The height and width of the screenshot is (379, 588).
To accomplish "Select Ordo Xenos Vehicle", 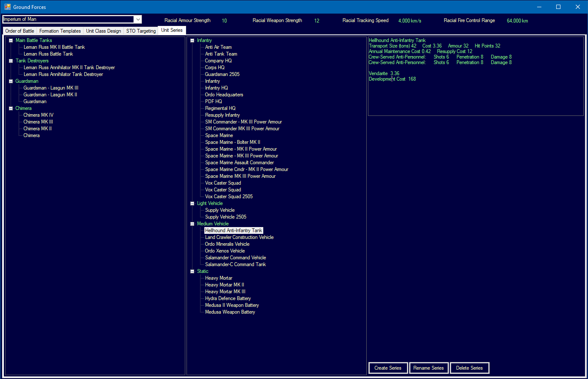I will [225, 251].
